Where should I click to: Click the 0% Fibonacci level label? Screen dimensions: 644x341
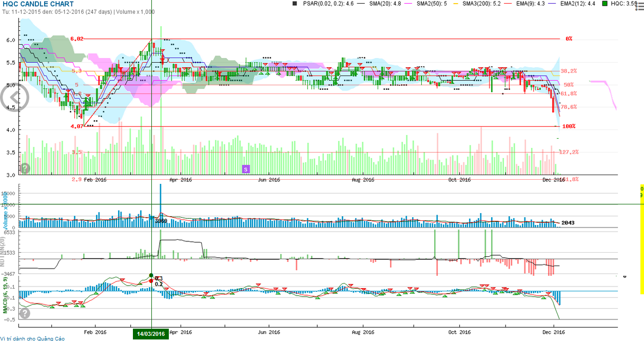coord(569,39)
